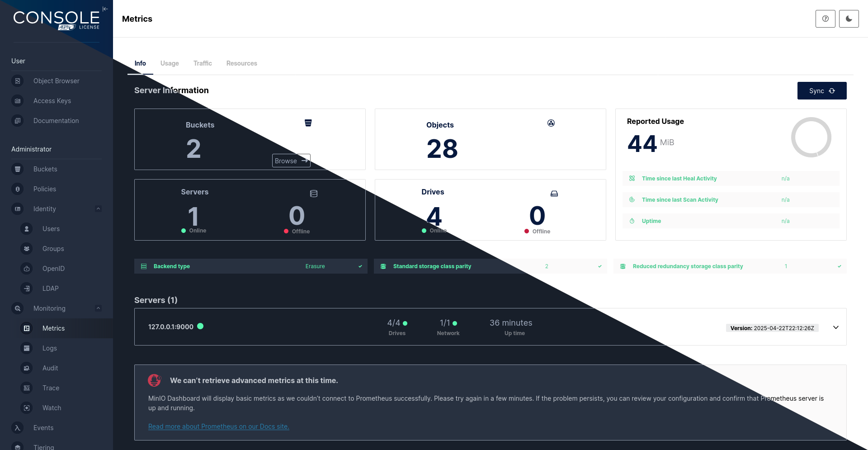Click the Trace icon in sidebar
The width and height of the screenshot is (868, 450).
coord(27,388)
